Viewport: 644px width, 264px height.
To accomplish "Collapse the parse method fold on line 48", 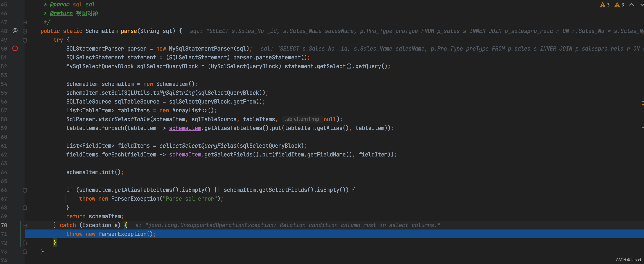I will tap(25, 31).
